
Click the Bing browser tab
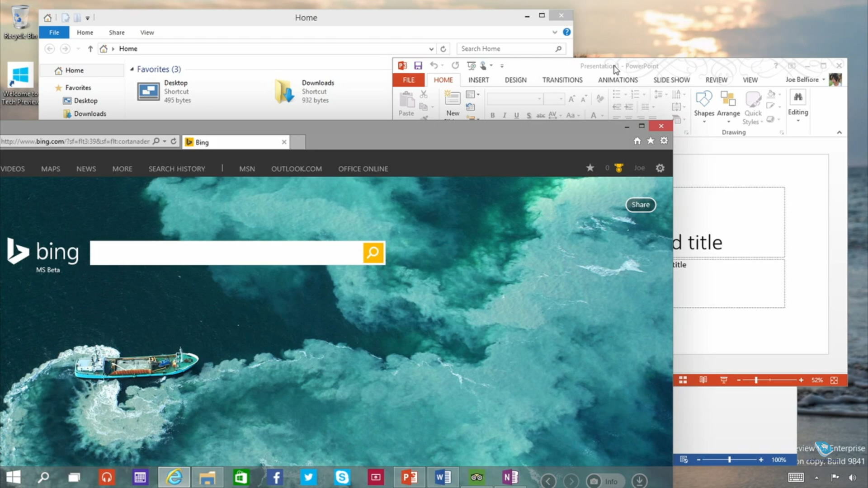coord(236,142)
